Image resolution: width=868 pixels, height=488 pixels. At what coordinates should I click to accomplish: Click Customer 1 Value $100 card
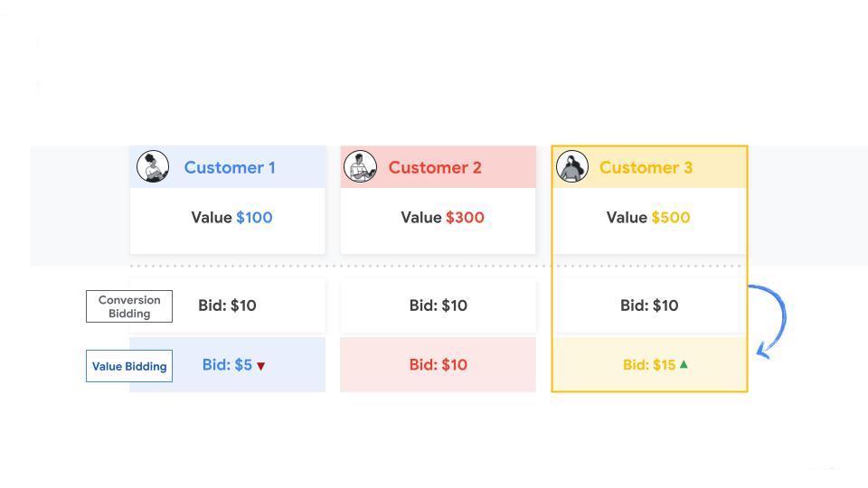point(231,218)
